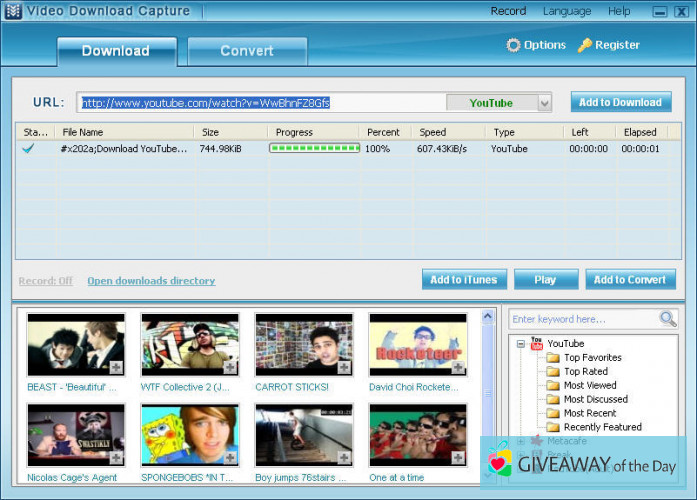Switch to the Convert tab
This screenshot has width=697, height=500.
coord(247,51)
